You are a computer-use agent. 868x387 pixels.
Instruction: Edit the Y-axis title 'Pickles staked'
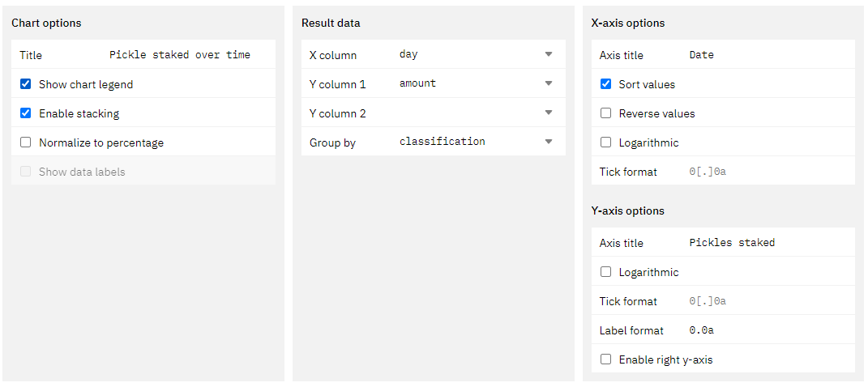pos(768,243)
